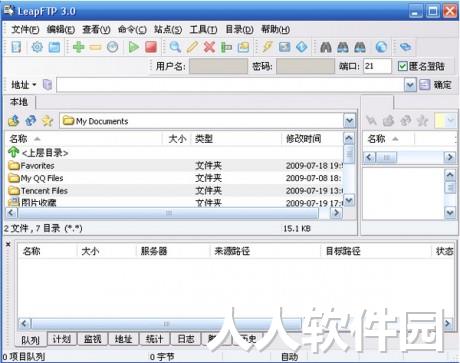Sort queue by 来源路径 column header
The height and width of the screenshot is (363, 460).
[265, 251]
